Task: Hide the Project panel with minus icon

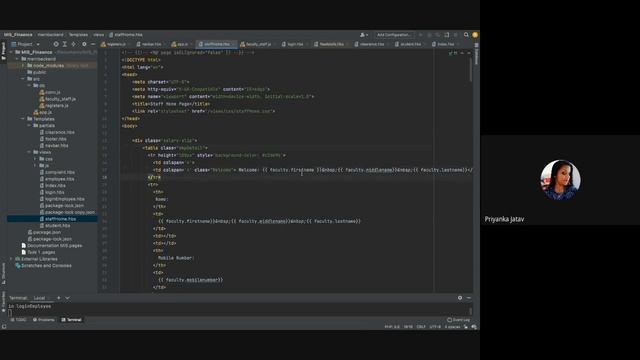Action: coord(93,44)
